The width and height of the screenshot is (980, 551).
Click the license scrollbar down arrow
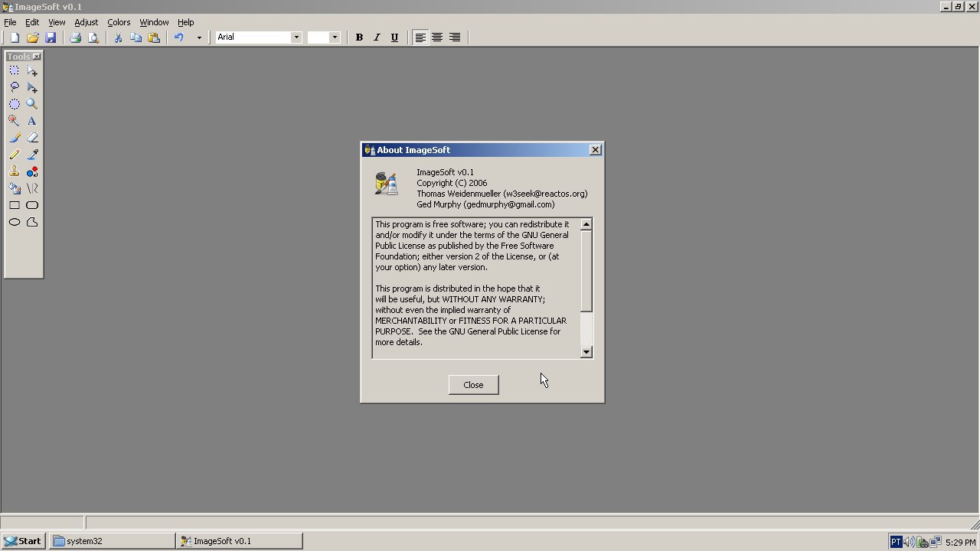[586, 352]
